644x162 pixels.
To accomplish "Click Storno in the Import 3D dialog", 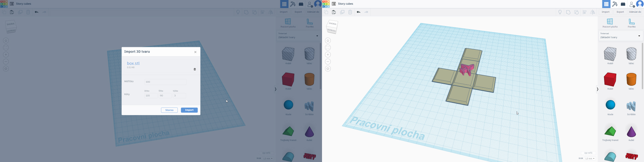I will (x=169, y=110).
